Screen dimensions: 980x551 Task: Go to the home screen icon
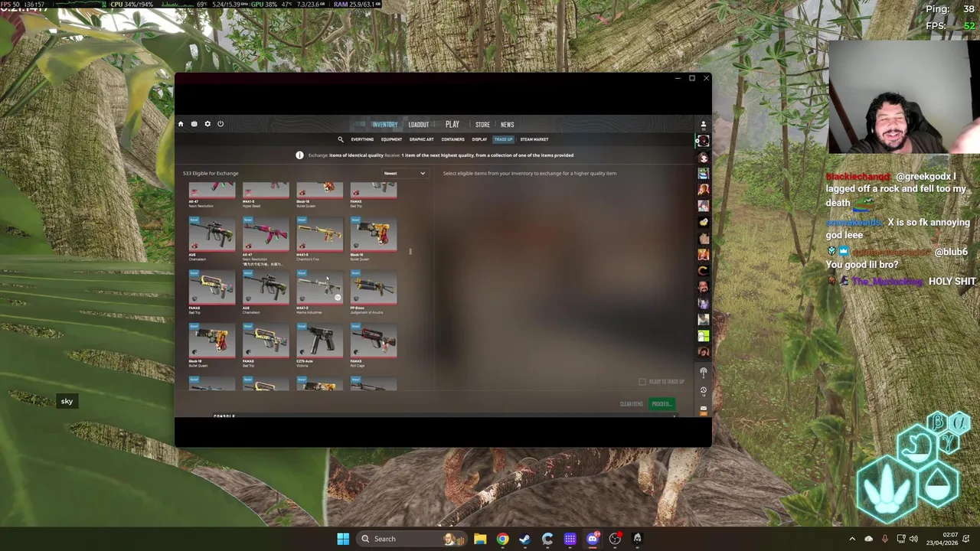pos(181,124)
